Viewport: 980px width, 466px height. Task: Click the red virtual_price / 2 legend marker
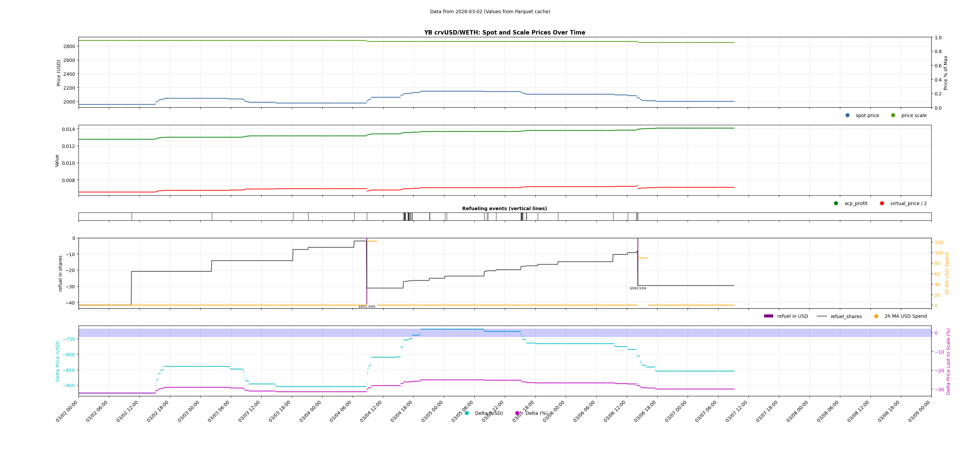click(882, 203)
